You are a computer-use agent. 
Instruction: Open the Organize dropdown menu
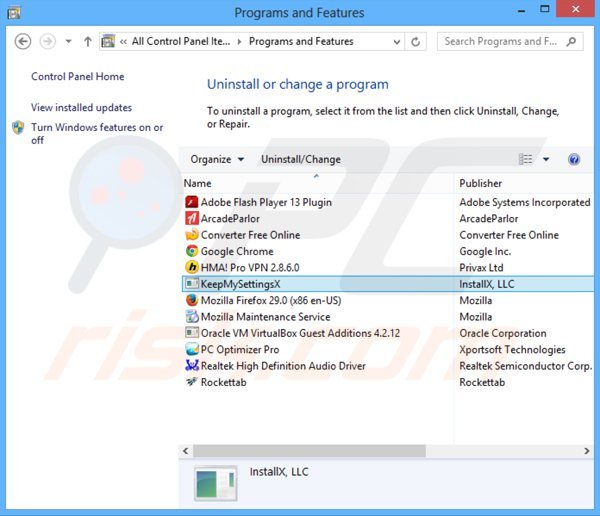[217, 159]
